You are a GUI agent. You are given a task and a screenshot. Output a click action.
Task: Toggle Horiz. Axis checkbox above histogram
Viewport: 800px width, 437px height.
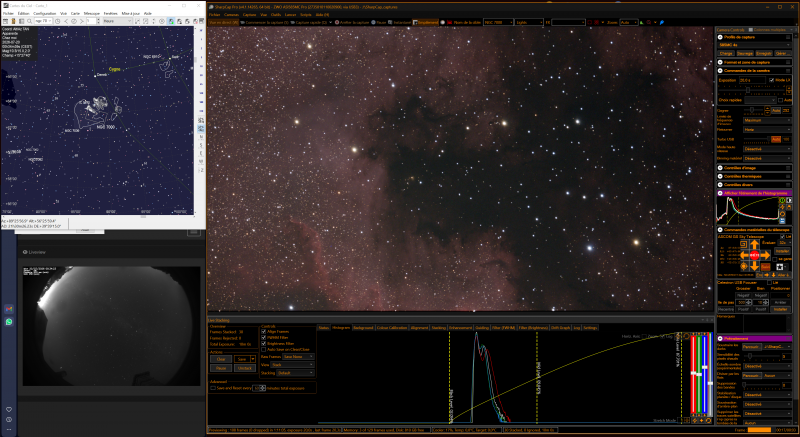[x=644, y=337]
